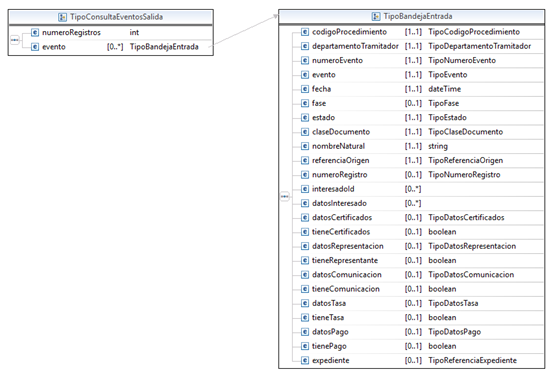This screenshot has height=374, width=551.
Task: Click the TipoDatosComunicacion type text
Action: point(471,275)
